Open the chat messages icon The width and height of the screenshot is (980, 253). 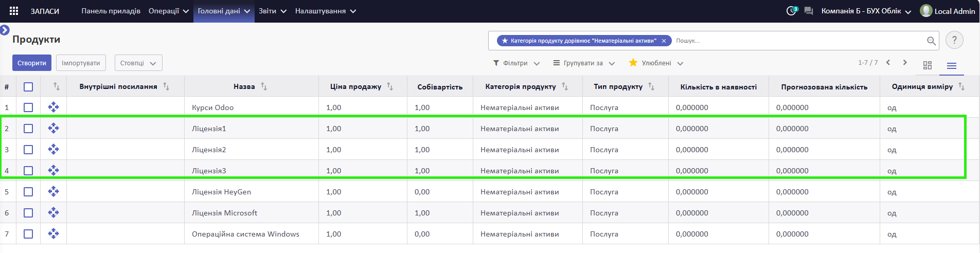point(809,11)
